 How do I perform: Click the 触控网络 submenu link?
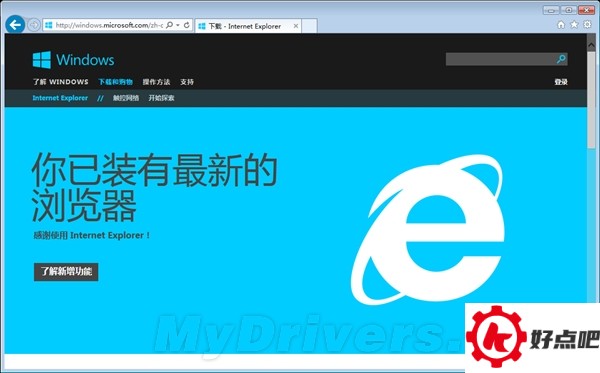click(126, 98)
